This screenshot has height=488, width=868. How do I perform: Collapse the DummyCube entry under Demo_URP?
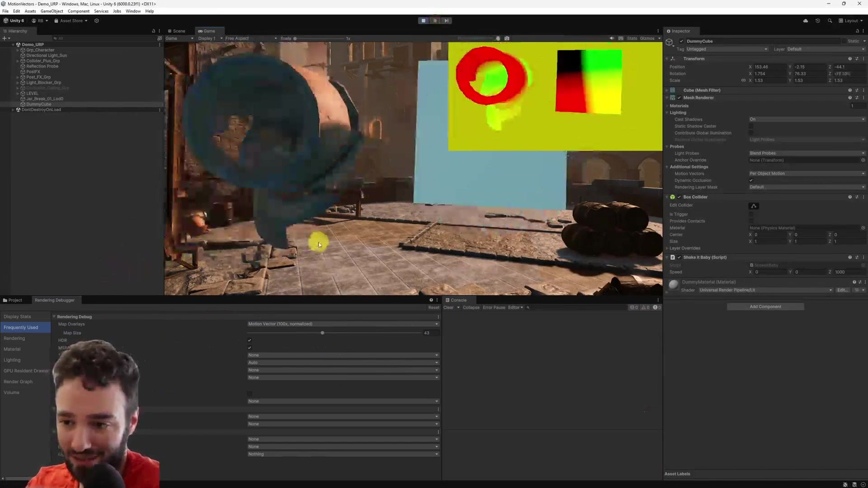[18, 104]
